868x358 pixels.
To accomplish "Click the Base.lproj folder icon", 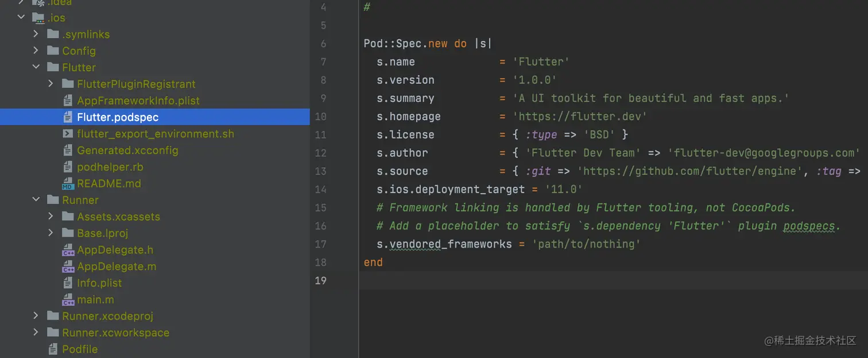I will (68, 233).
